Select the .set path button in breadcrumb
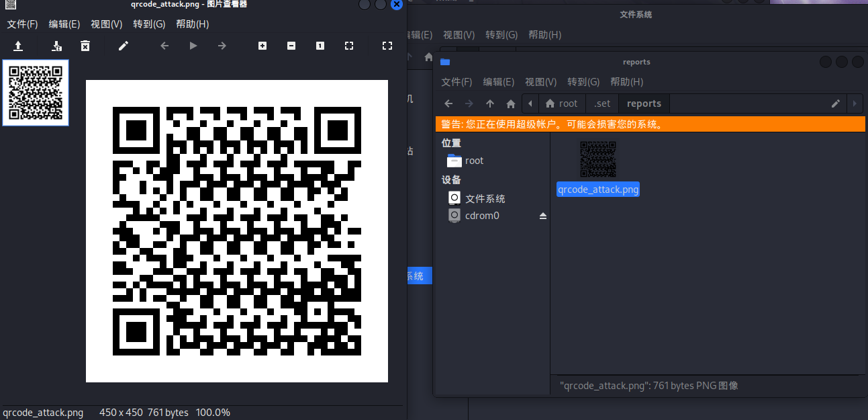868x420 pixels. pyautogui.click(x=602, y=103)
